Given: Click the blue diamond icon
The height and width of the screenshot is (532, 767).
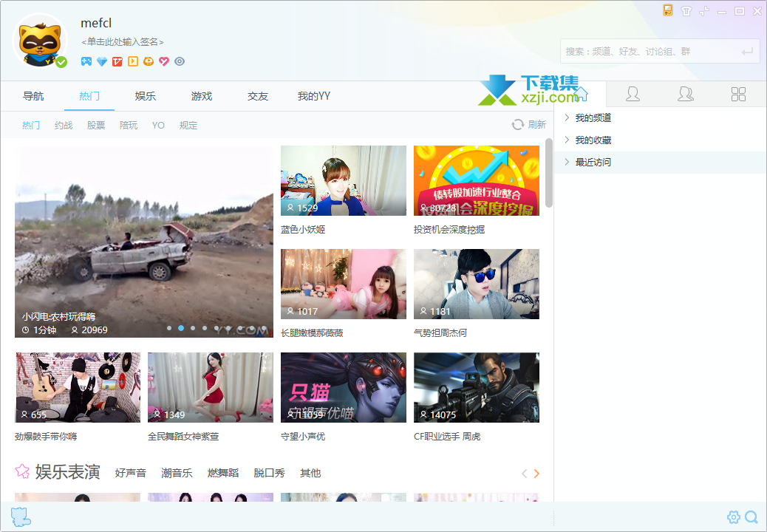Looking at the screenshot, I should tap(102, 61).
